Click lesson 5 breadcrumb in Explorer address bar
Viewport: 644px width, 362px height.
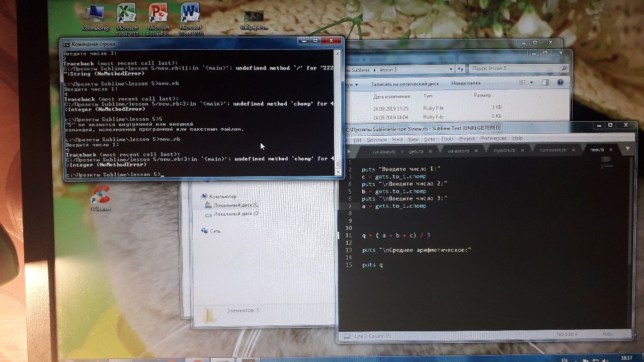click(x=388, y=70)
